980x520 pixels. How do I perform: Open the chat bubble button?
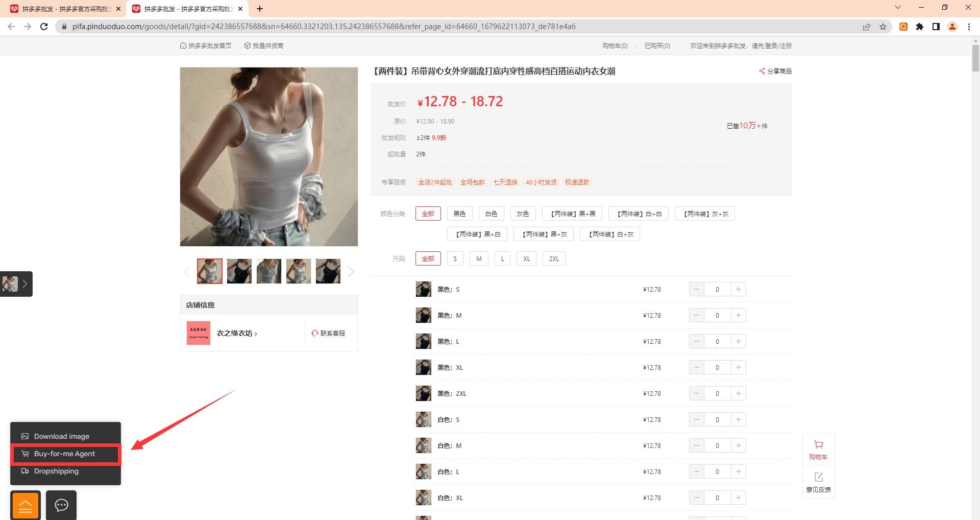(x=61, y=506)
